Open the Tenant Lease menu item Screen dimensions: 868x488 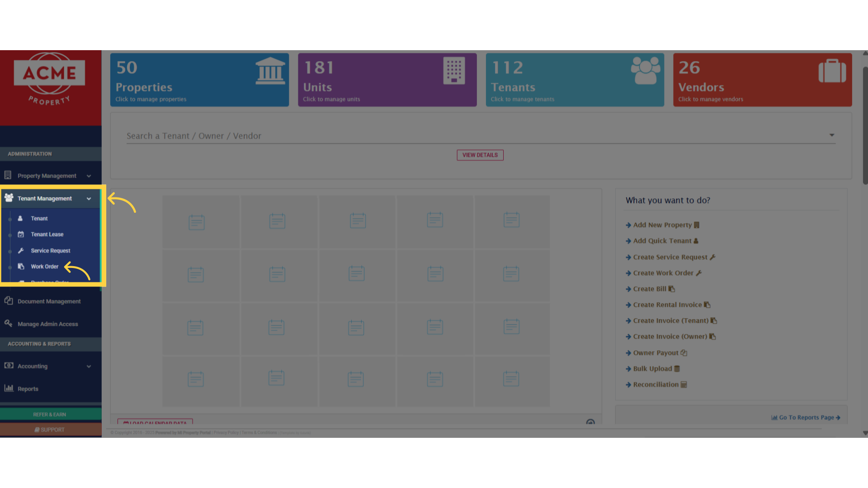pyautogui.click(x=47, y=235)
